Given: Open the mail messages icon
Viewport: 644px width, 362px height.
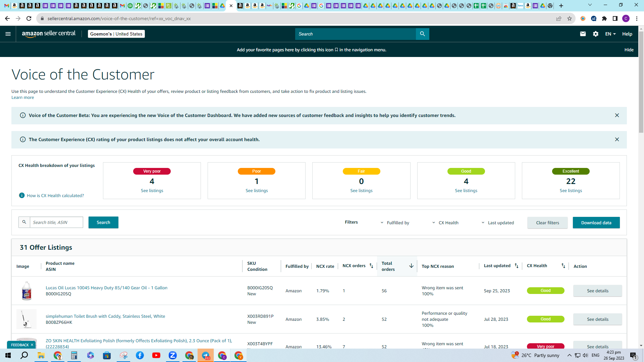Looking at the screenshot, I should pyautogui.click(x=583, y=34).
